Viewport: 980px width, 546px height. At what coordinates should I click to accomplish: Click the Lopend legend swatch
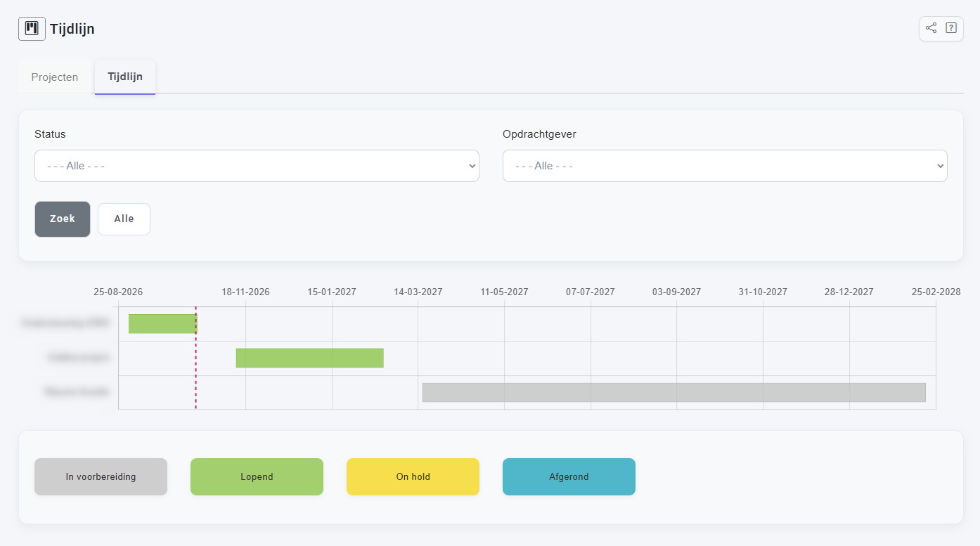coord(257,477)
